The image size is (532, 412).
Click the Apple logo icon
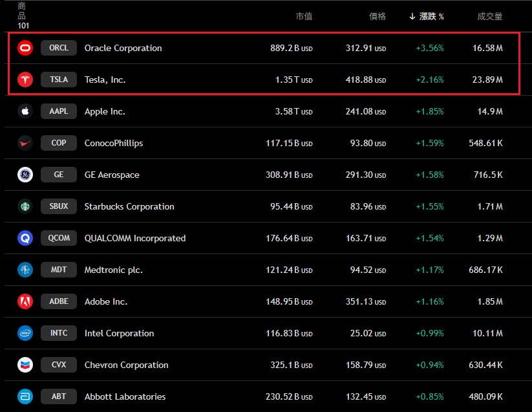click(25, 111)
